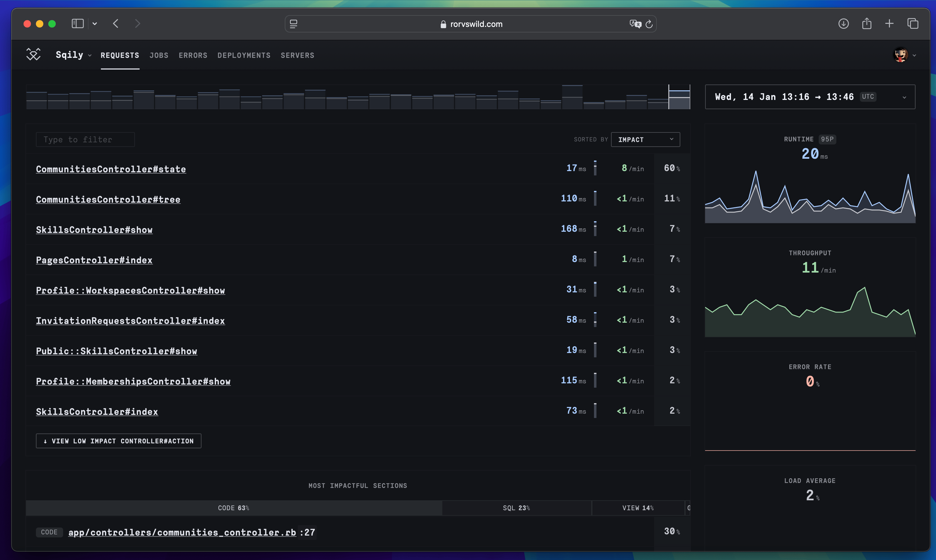The image size is (936, 560).
Task: Open CommunitiesController#state link
Action: click(x=111, y=169)
